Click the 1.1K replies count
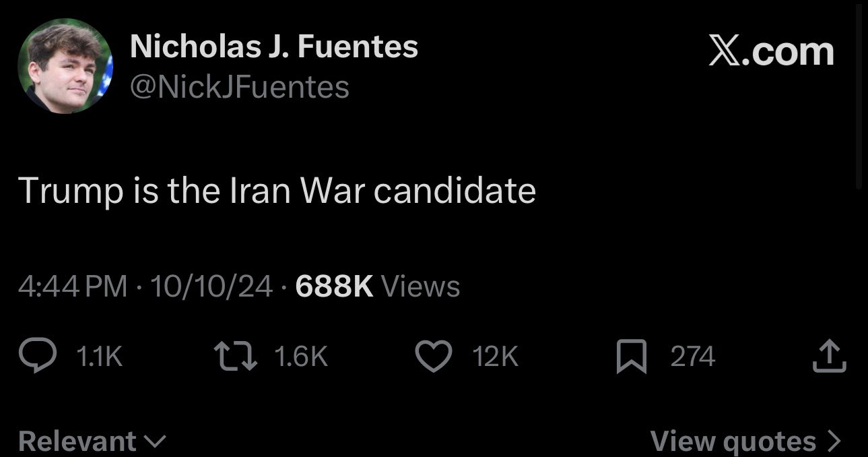This screenshot has height=457, width=868. click(x=100, y=357)
